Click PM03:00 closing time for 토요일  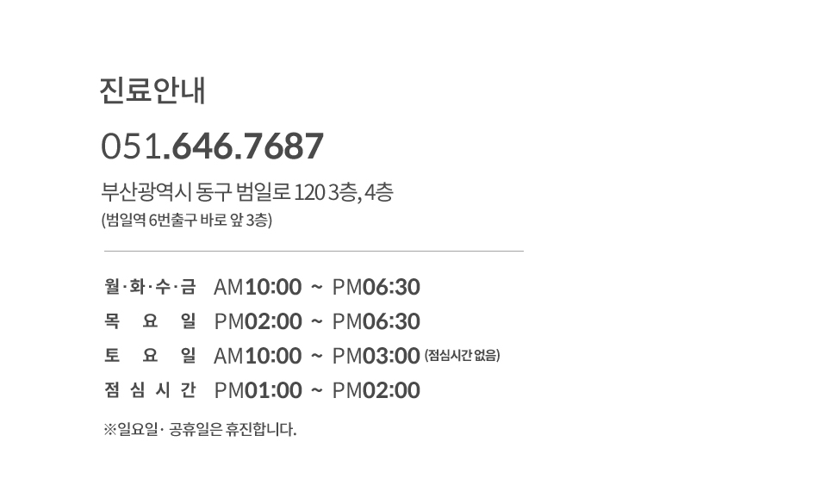(x=376, y=356)
